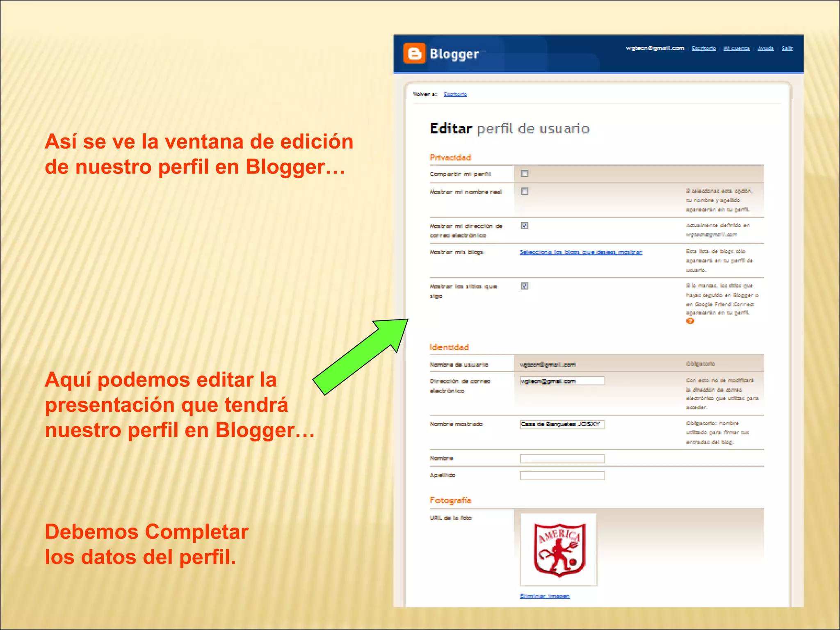Focus the Dirección de correo electrónico field
This screenshot has width=840, height=630.
click(x=562, y=381)
